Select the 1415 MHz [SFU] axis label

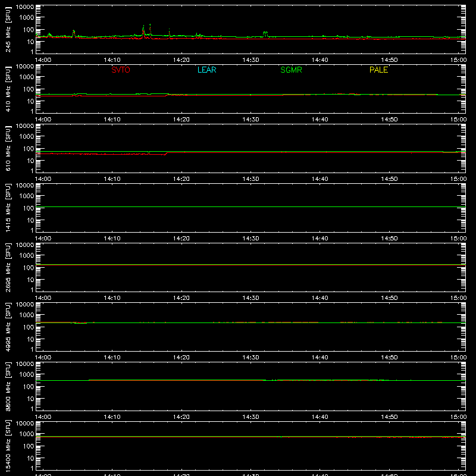click(8, 208)
